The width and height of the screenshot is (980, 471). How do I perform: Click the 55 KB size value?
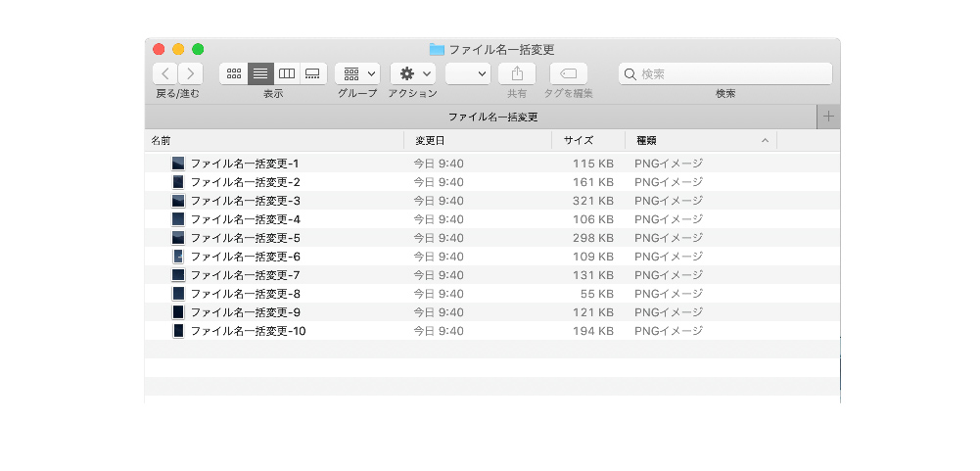[597, 294]
